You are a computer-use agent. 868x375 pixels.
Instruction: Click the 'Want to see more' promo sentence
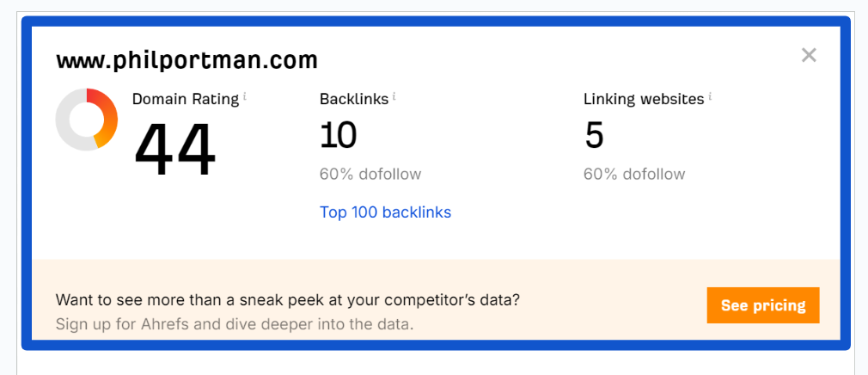tap(287, 301)
